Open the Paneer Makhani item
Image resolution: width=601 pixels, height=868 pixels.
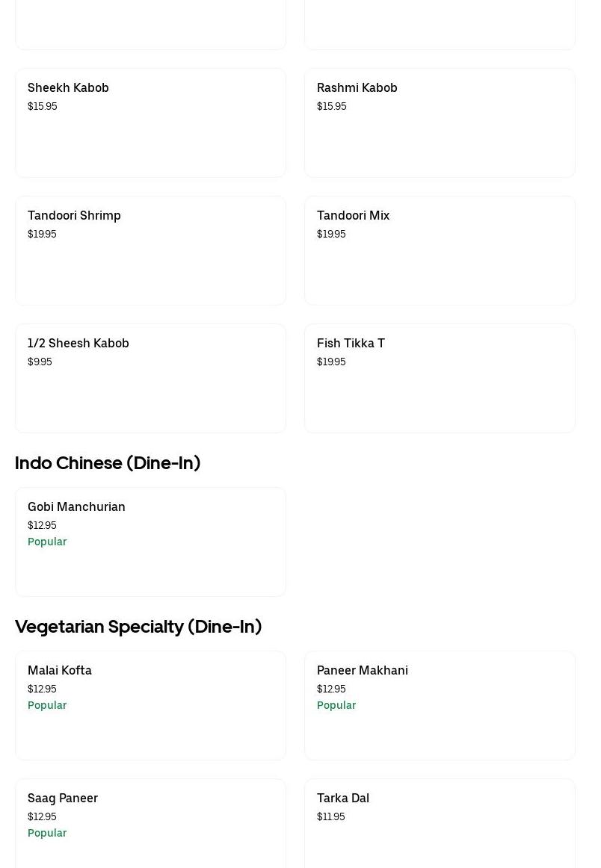click(x=440, y=706)
